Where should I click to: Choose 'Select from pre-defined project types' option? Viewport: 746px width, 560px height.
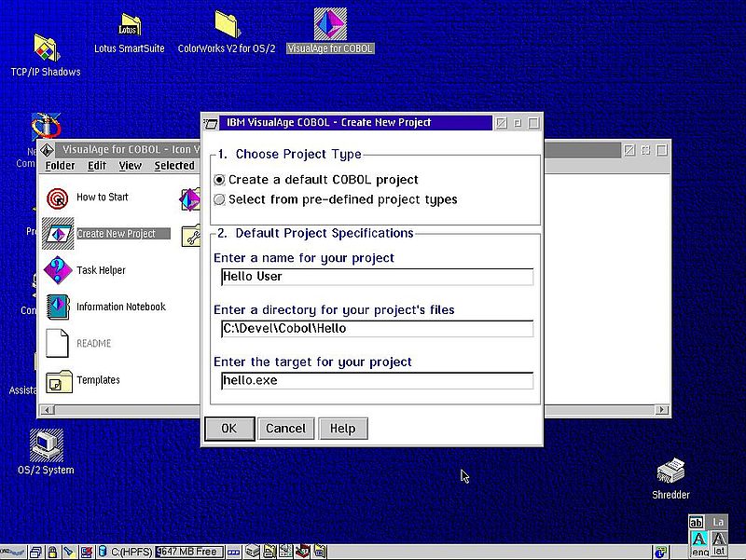(x=220, y=199)
